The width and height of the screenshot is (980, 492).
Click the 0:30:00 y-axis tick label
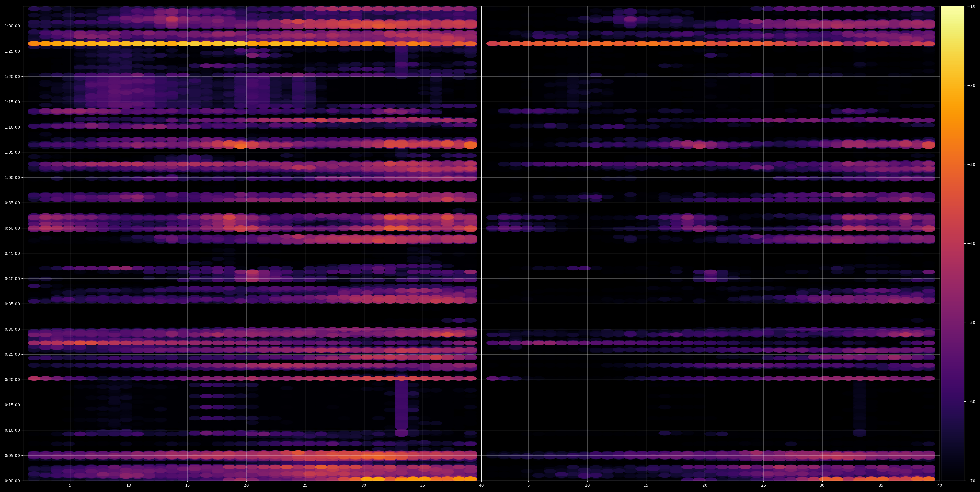(12, 329)
